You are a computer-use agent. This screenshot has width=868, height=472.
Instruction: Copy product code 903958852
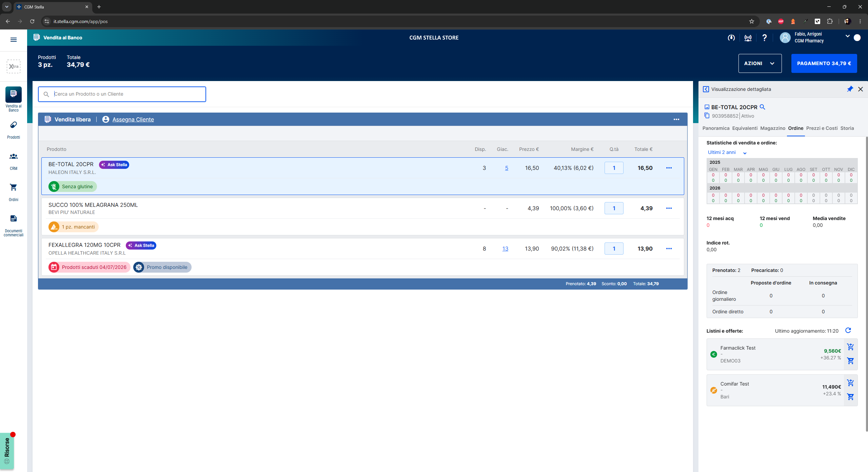coord(707,116)
